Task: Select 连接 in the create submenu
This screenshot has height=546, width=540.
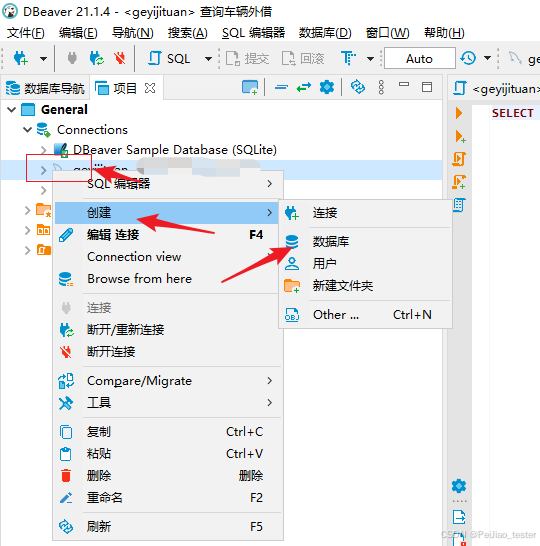Action: (x=366, y=213)
